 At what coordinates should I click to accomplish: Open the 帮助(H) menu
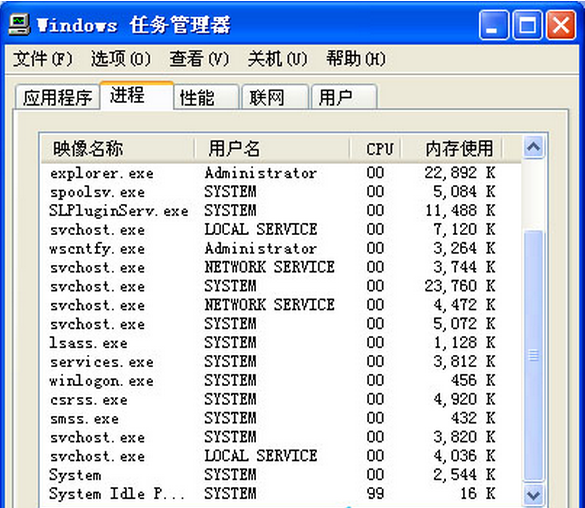[356, 59]
